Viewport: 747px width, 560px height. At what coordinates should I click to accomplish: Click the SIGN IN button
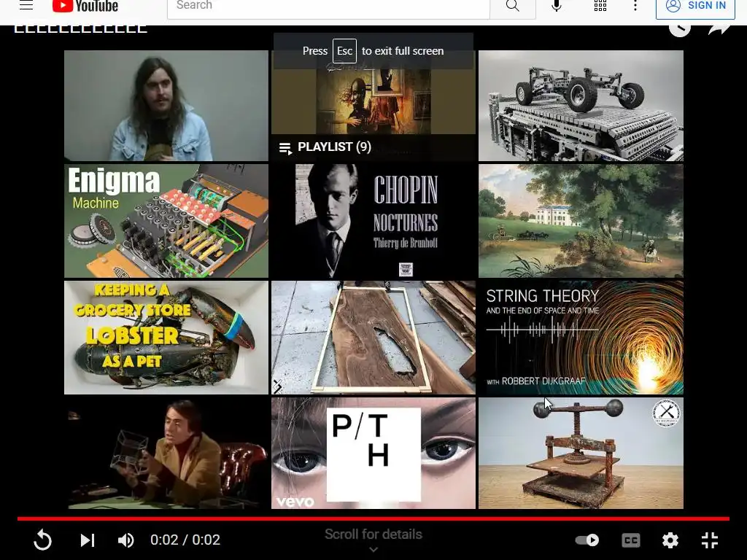tap(695, 7)
